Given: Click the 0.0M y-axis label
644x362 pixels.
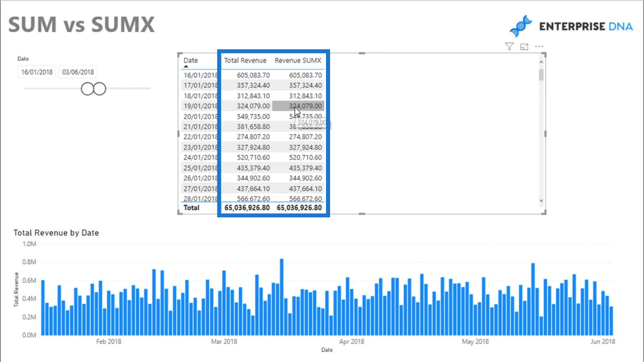Looking at the screenshot, I should pos(29,335).
